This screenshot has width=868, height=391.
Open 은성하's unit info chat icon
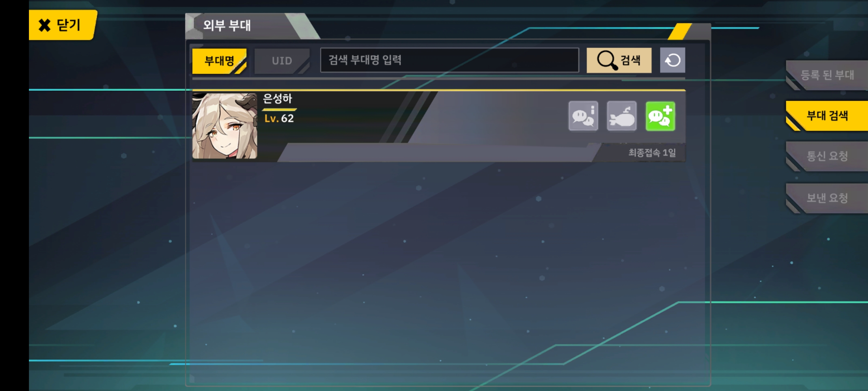(583, 116)
